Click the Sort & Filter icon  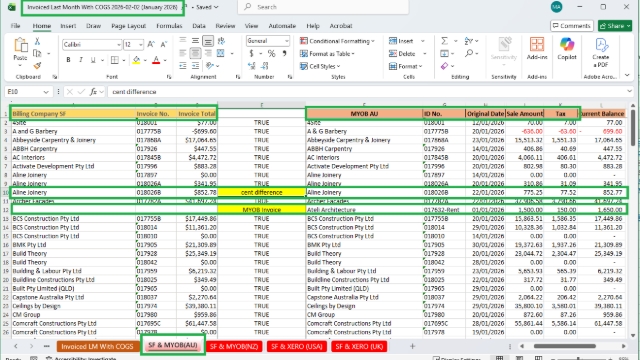coord(469,41)
